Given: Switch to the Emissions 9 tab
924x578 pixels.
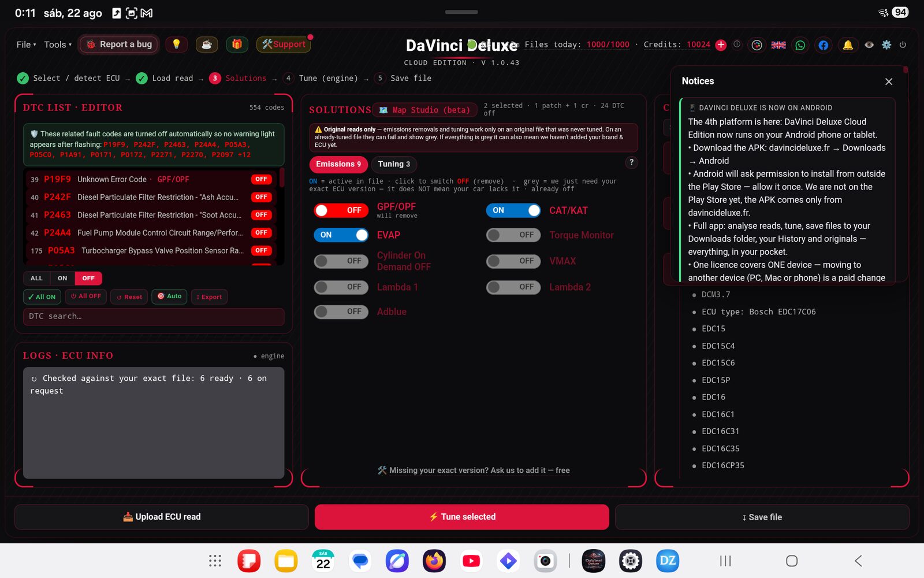Looking at the screenshot, I should coord(338,164).
